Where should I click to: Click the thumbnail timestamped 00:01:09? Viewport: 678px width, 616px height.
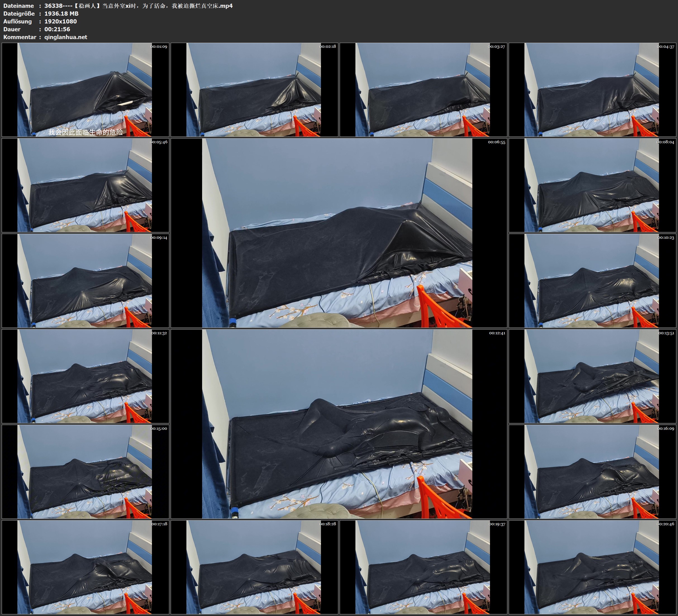click(x=85, y=90)
